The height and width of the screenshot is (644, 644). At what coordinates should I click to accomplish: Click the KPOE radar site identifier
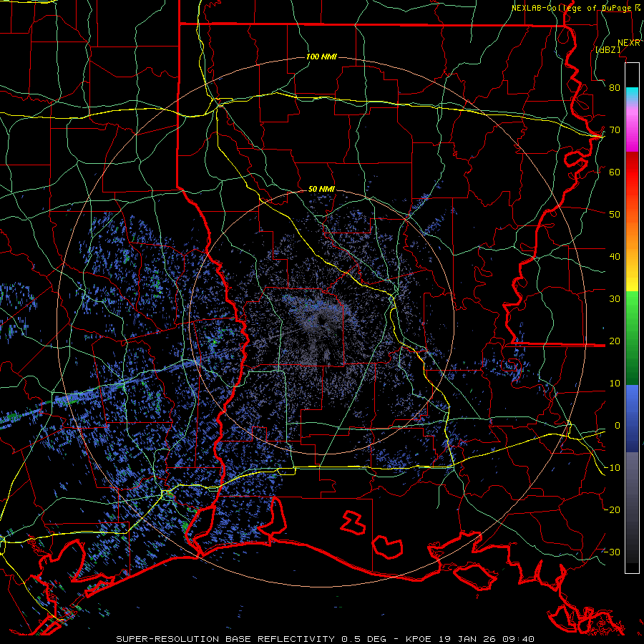421,639
